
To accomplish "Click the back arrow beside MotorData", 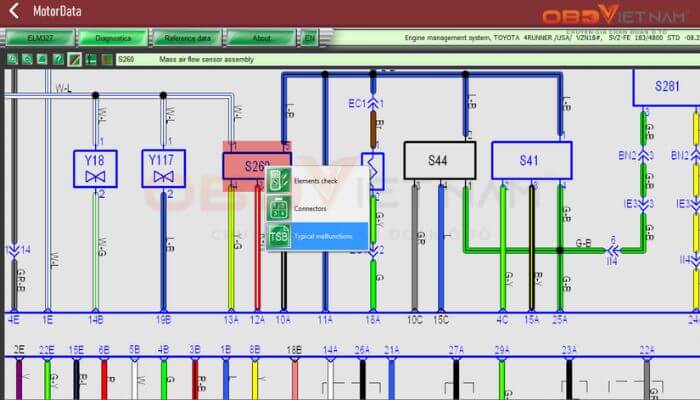I will tap(13, 12).
